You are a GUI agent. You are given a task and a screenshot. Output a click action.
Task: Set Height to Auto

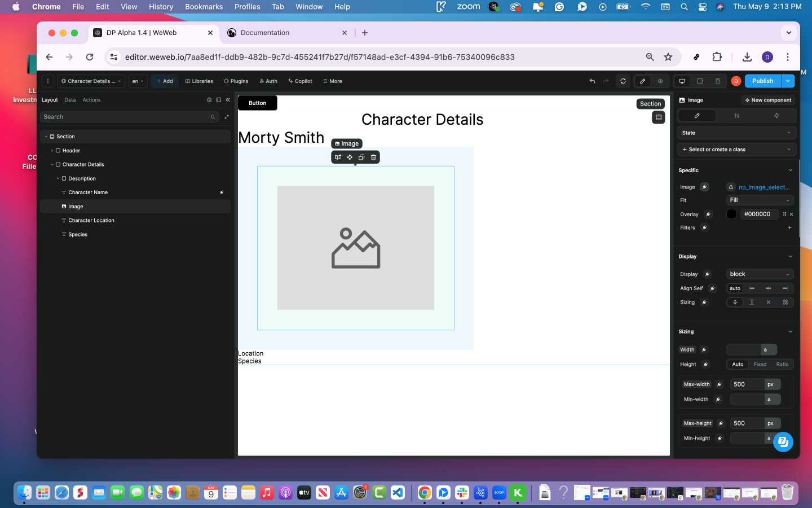738,365
